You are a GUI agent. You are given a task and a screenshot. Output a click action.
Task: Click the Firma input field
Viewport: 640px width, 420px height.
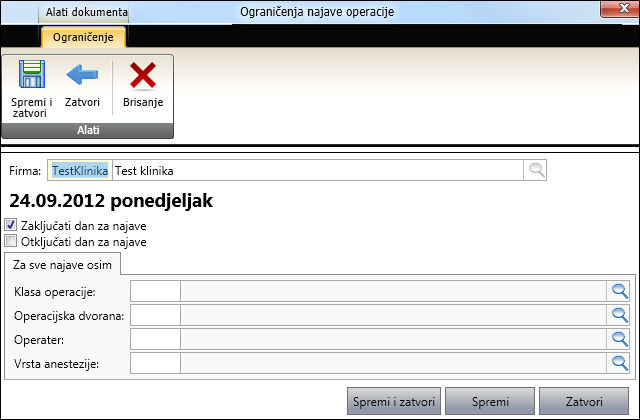click(x=320, y=170)
